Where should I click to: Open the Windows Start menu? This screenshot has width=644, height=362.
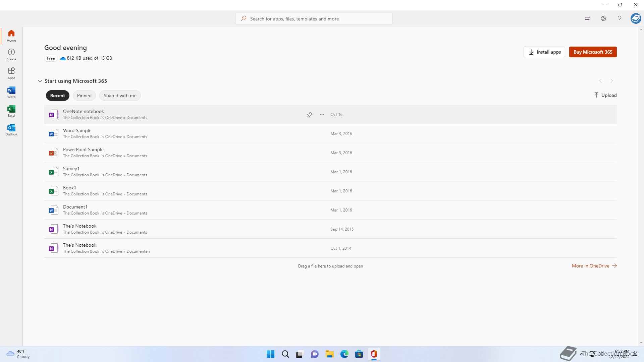click(x=270, y=354)
